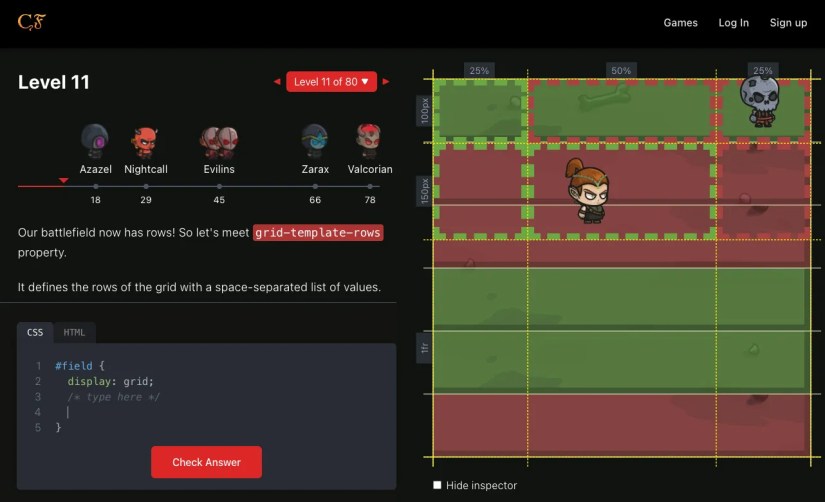Click the 50% column label

point(621,70)
